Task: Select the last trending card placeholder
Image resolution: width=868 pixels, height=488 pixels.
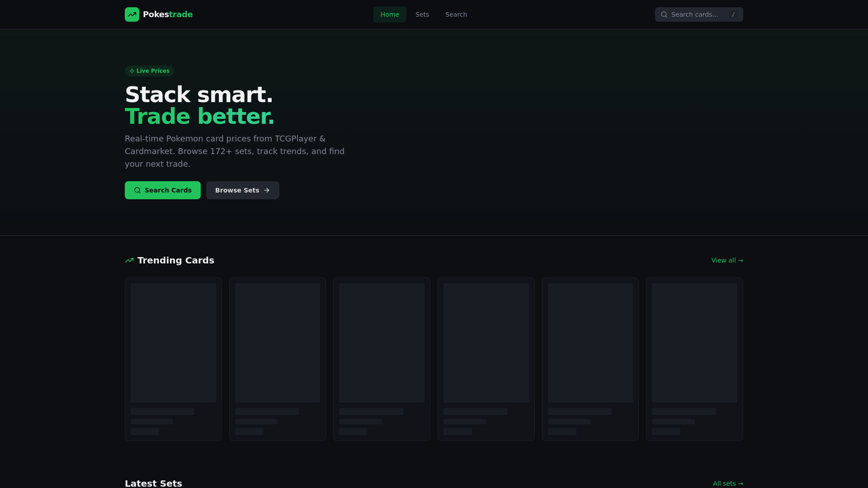Action: point(694,359)
